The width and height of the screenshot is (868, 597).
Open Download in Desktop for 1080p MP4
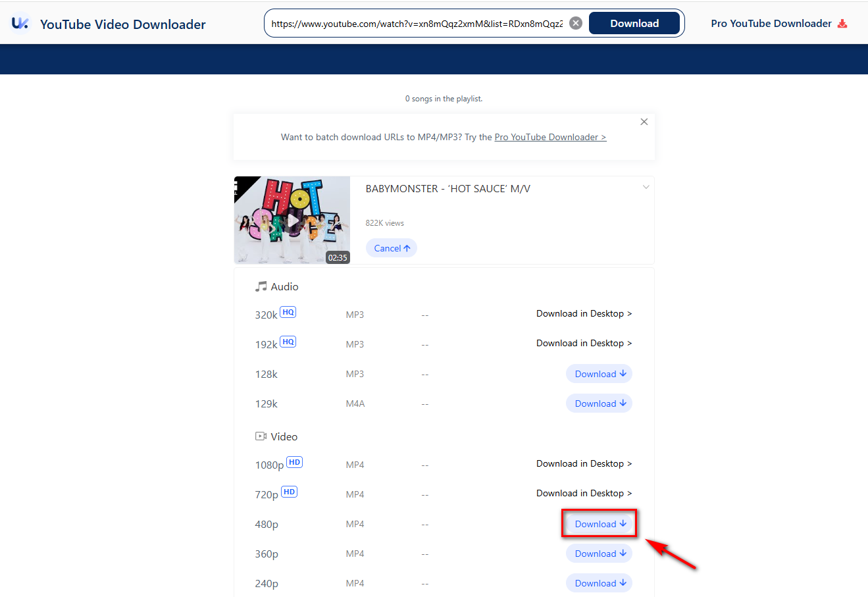tap(584, 463)
